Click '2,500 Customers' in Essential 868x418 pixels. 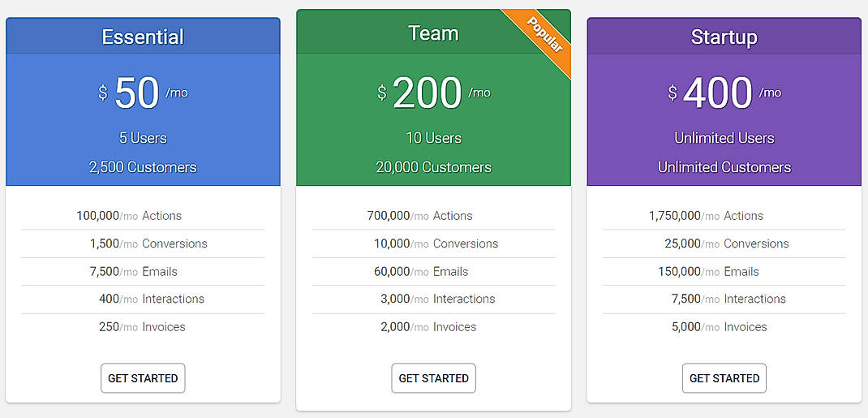[x=143, y=167]
